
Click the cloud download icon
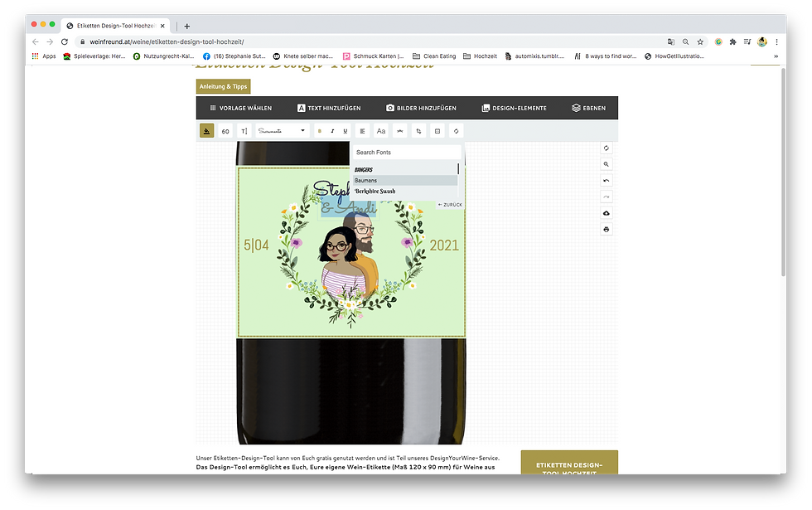(x=606, y=213)
